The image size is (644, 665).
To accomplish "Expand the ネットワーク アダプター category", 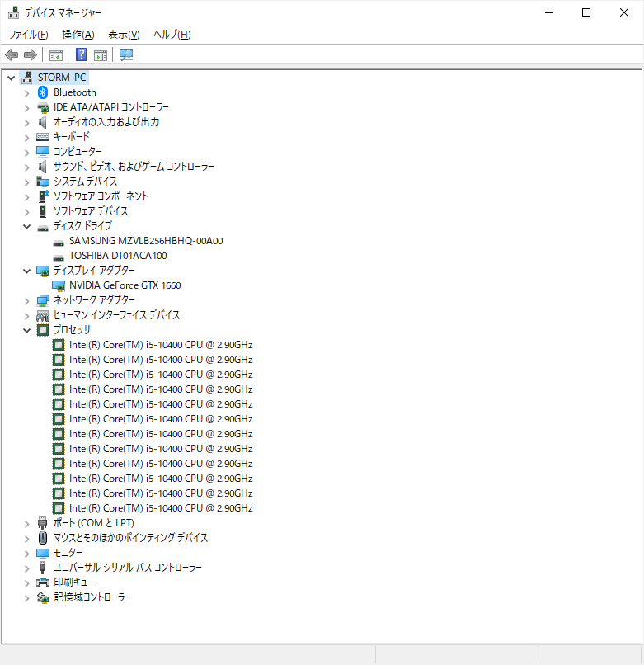I will pyautogui.click(x=26, y=300).
